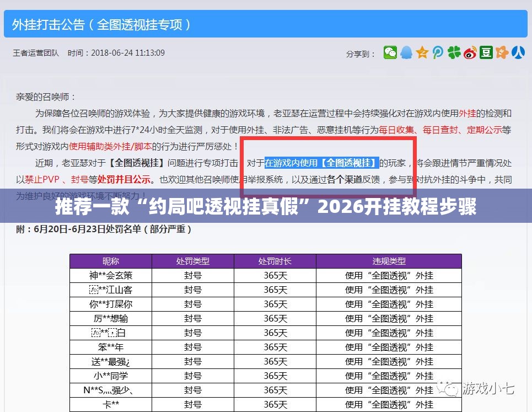The image size is (532, 412).
Task: Click the orange flower share icon
Action: click(502, 52)
